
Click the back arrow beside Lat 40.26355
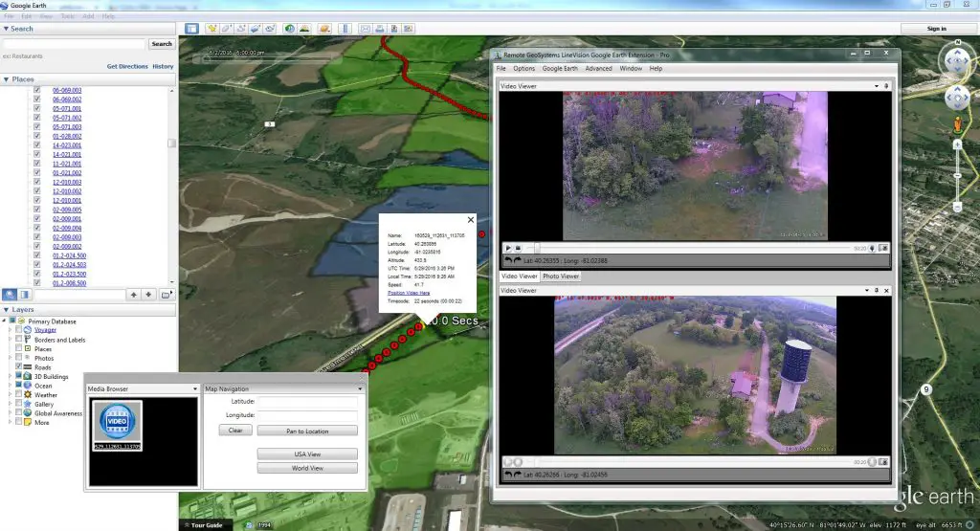[x=508, y=260]
